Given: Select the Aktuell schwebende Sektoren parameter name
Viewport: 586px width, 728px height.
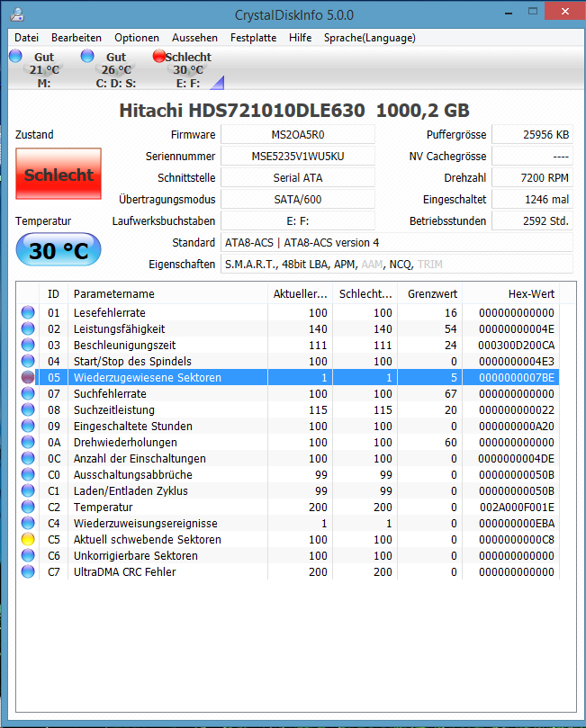Looking at the screenshot, I should (148, 540).
